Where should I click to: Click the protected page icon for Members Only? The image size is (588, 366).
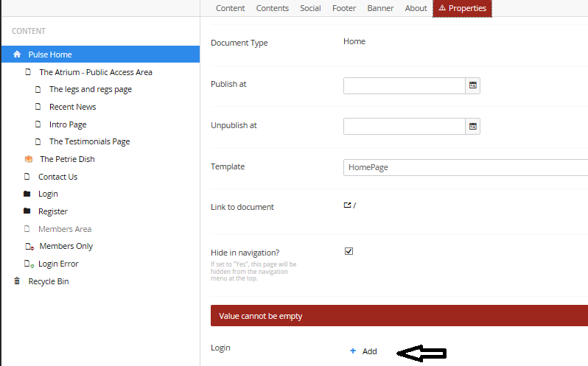click(28, 247)
